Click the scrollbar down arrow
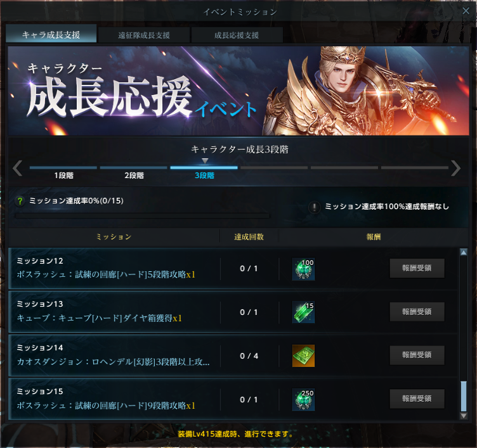The width and height of the screenshot is (477, 448). tap(464, 416)
